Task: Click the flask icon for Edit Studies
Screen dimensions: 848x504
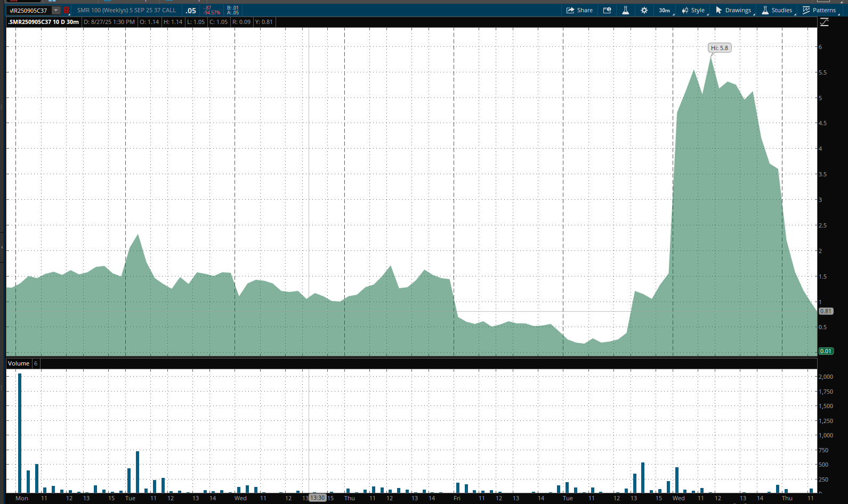Action: [626, 10]
